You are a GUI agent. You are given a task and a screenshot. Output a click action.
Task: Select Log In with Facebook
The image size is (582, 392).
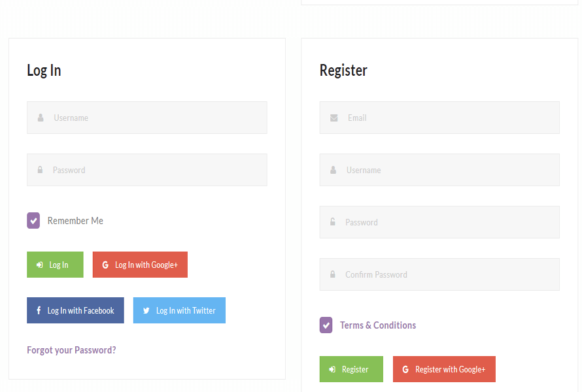click(75, 310)
